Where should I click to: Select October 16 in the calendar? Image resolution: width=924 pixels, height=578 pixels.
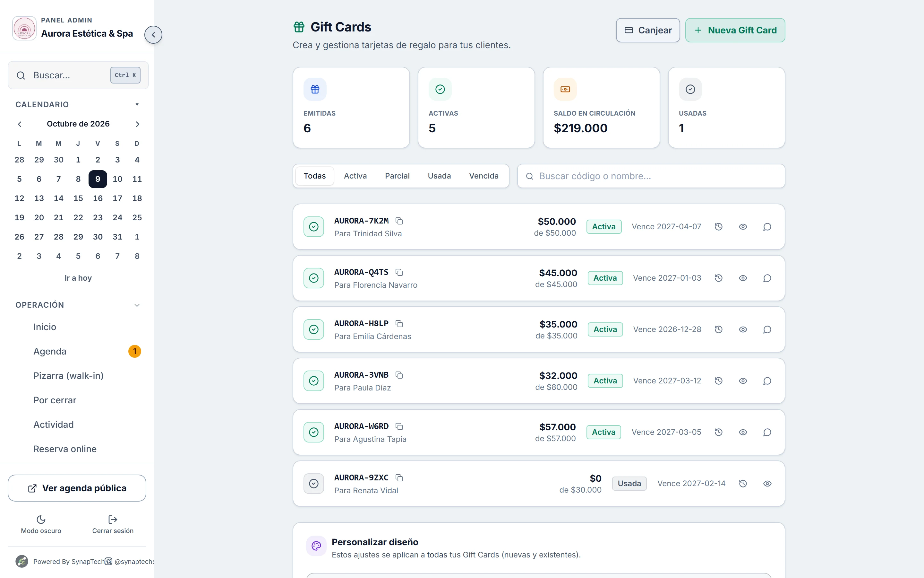(98, 198)
